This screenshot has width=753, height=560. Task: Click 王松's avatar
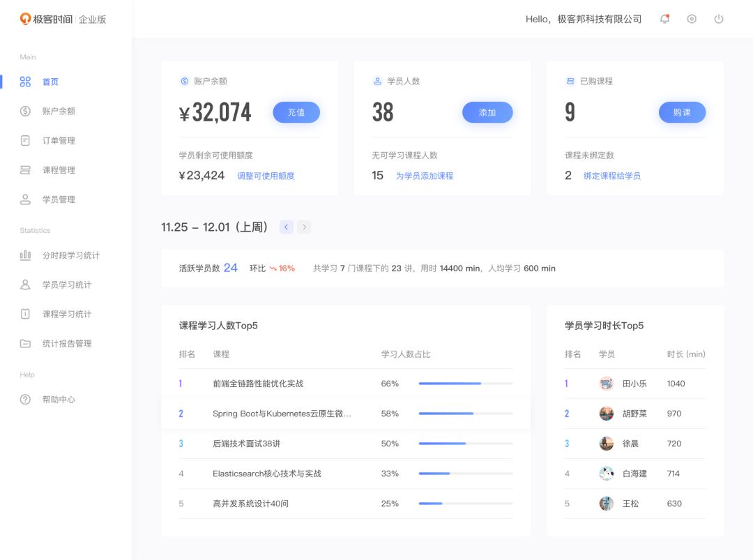pos(607,504)
